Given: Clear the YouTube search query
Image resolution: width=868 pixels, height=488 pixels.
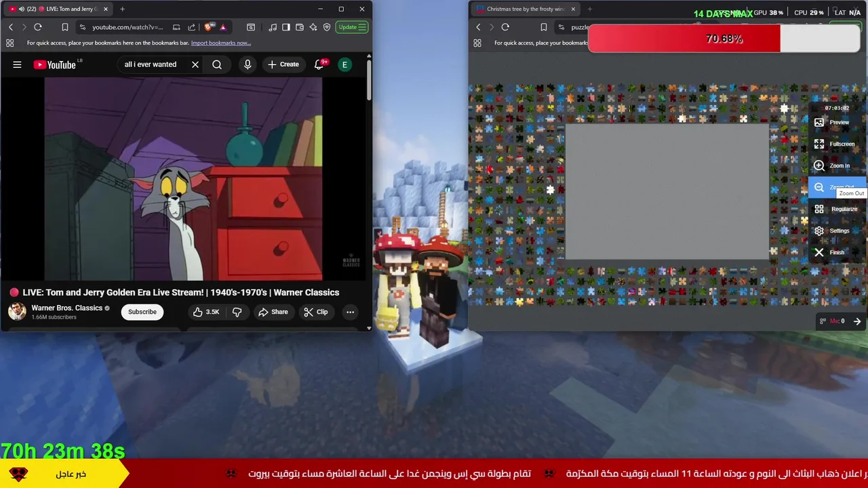Looking at the screenshot, I should (x=195, y=64).
